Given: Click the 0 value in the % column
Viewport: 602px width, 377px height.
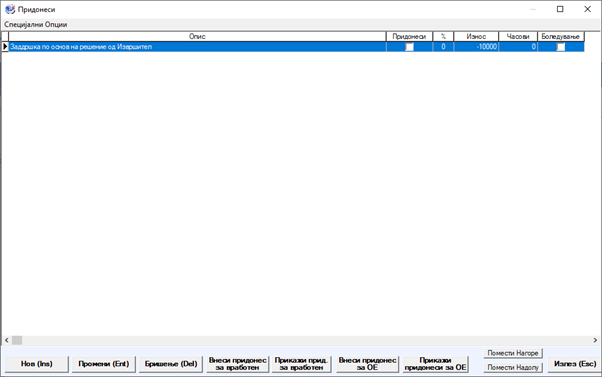Looking at the screenshot, I should click(443, 47).
